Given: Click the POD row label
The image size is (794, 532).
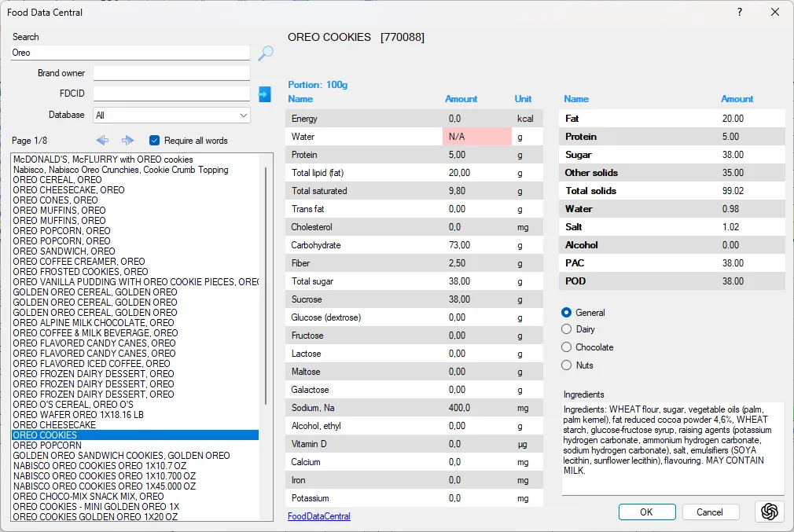Looking at the screenshot, I should point(575,281).
